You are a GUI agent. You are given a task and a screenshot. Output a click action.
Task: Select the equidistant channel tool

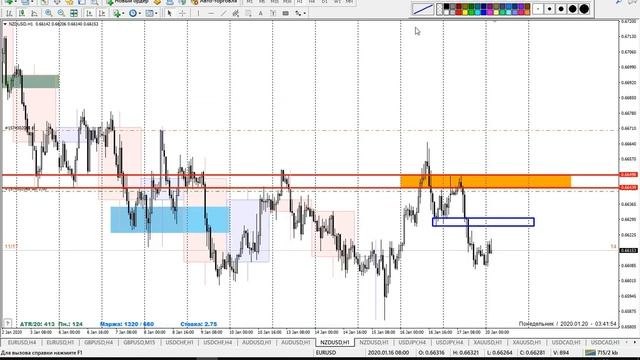tap(236, 13)
